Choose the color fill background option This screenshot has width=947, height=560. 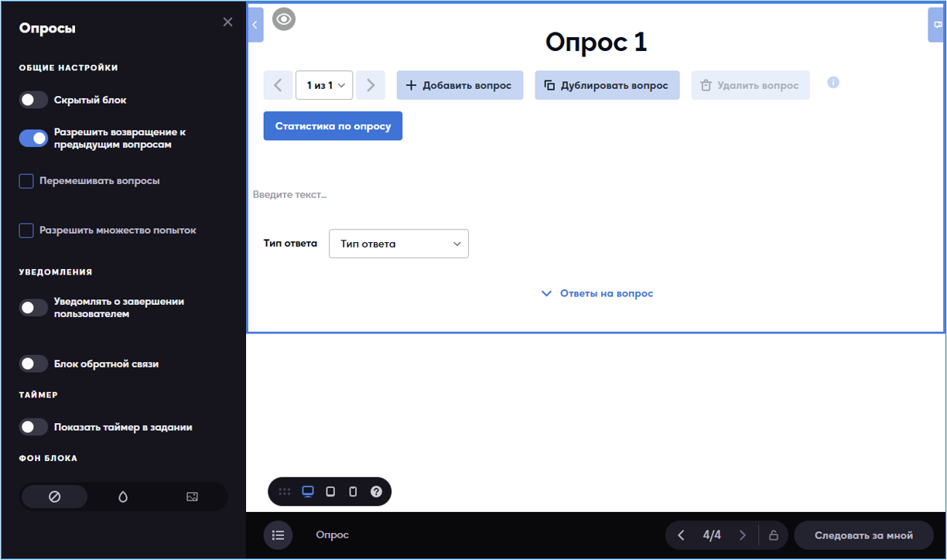123,497
